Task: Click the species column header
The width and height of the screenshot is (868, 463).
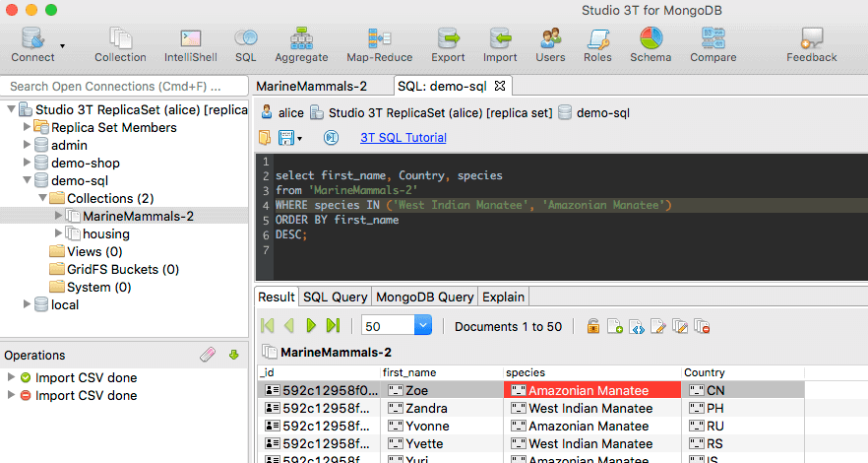Action: pos(592,372)
